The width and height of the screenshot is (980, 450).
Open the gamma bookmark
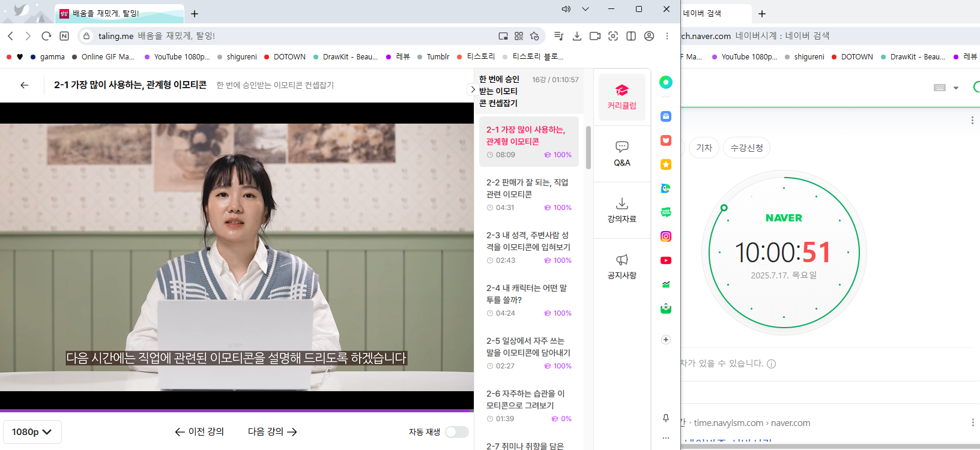47,57
